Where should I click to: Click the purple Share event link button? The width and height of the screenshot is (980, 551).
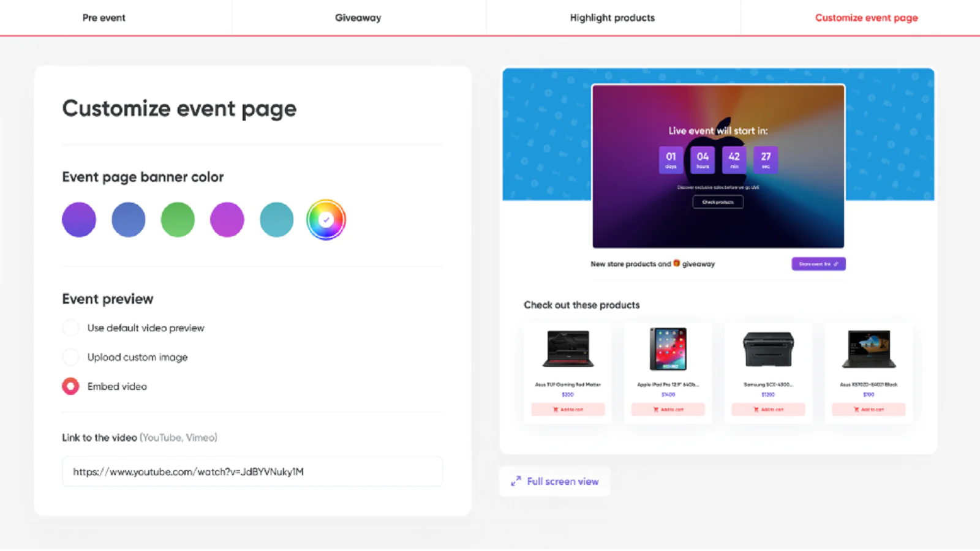[x=818, y=264]
